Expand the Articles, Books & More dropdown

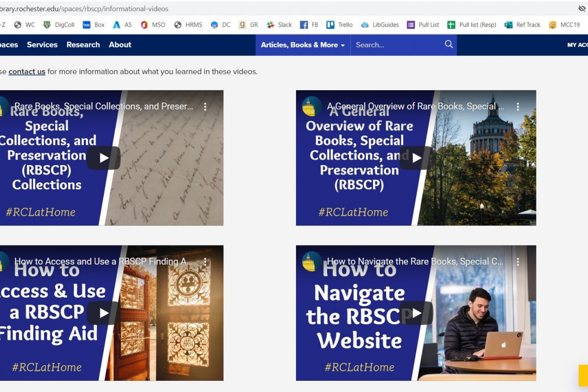[x=303, y=45]
